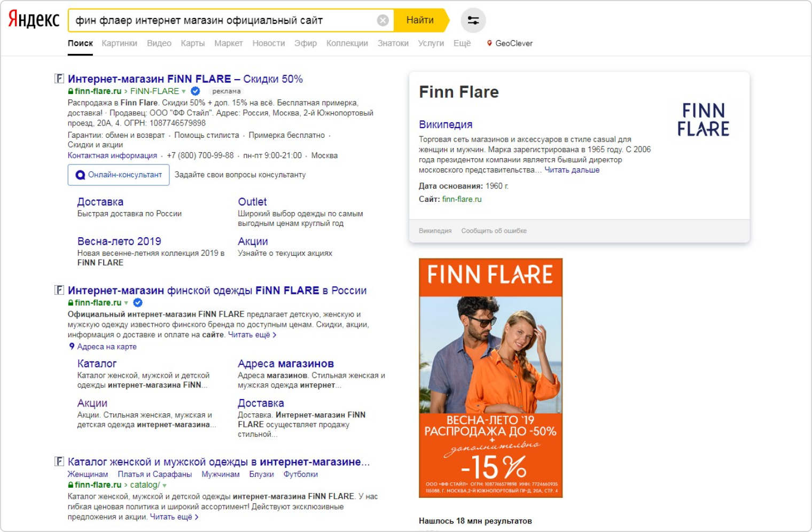
Task: Click green lock icon in the ad result URL
Action: pyautogui.click(x=71, y=91)
